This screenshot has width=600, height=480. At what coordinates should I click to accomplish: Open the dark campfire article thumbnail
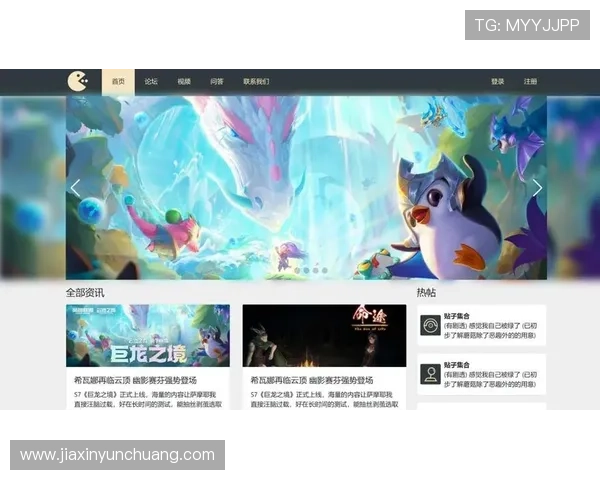click(324, 336)
